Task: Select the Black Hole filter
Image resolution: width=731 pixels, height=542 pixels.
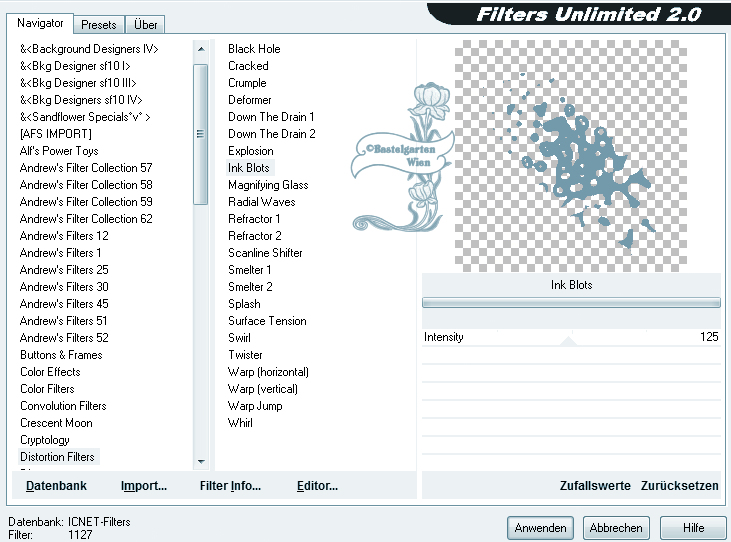Action: click(x=254, y=49)
